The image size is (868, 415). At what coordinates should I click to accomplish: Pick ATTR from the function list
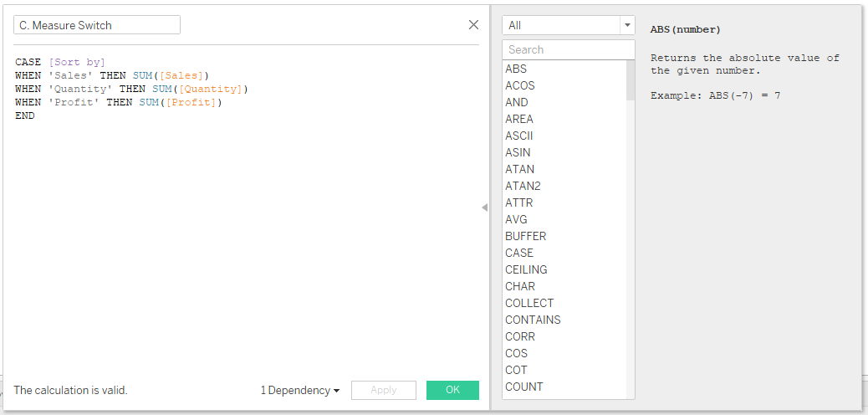click(x=518, y=202)
